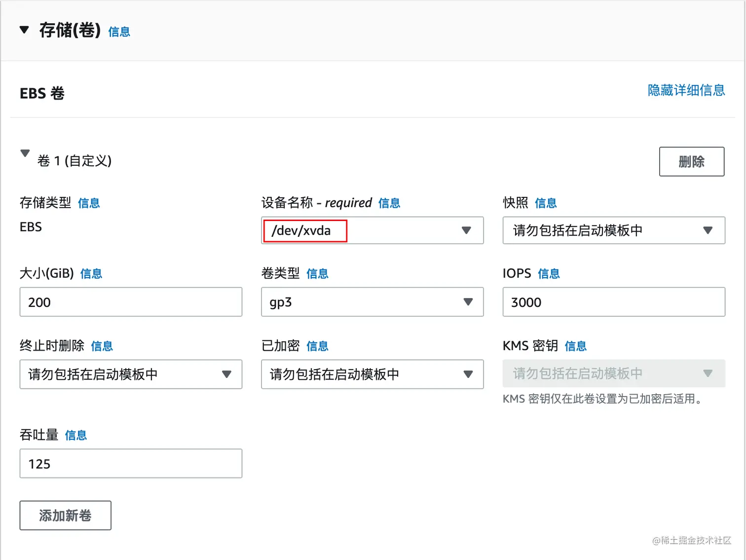Open 信息 link beside KMS 密钥

pos(575,346)
